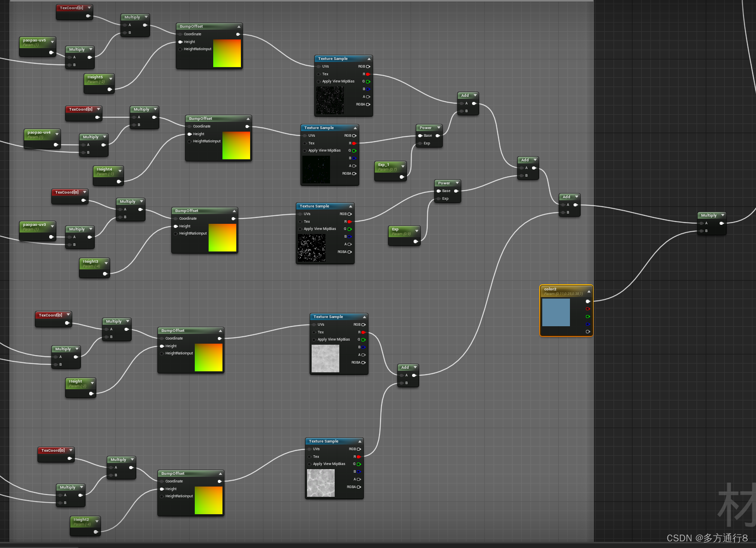Image resolution: width=756 pixels, height=548 pixels.
Task: Collapse the color2 node using its disclosure triangle
Action: 588,290
